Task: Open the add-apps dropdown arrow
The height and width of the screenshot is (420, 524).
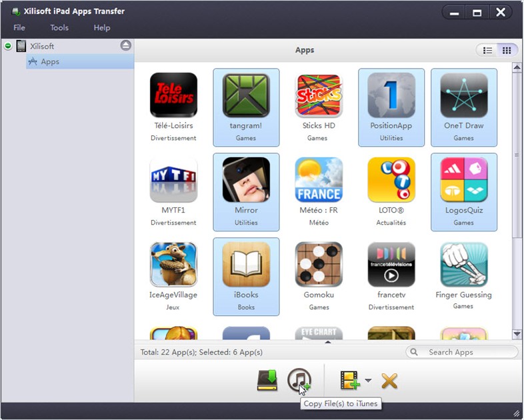Action: 368,380
